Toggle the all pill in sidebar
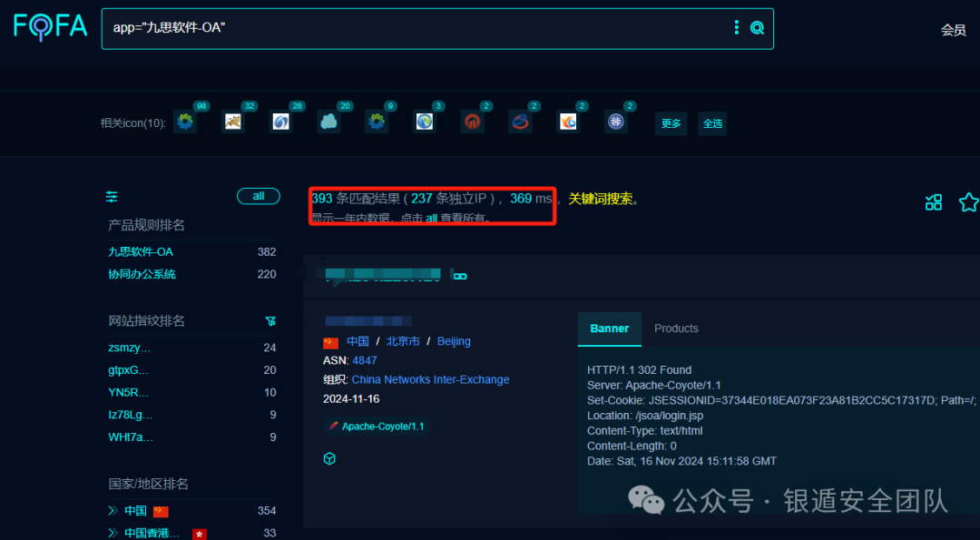The height and width of the screenshot is (540, 980). pos(259,196)
